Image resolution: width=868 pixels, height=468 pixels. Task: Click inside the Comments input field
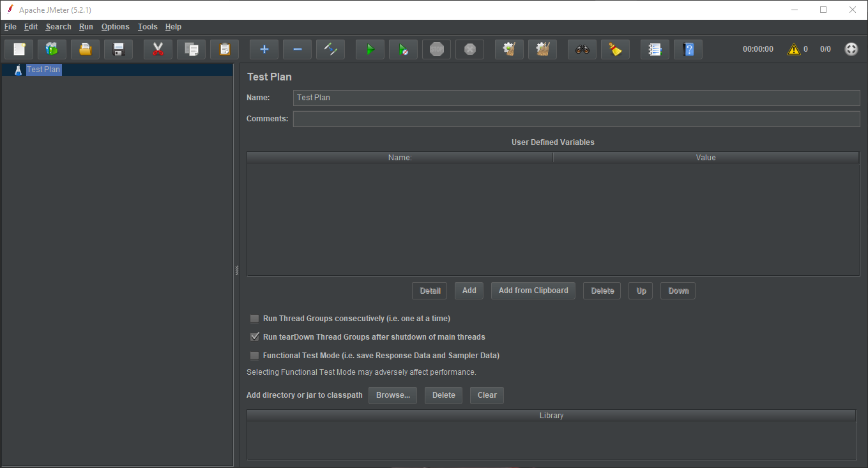(x=575, y=119)
